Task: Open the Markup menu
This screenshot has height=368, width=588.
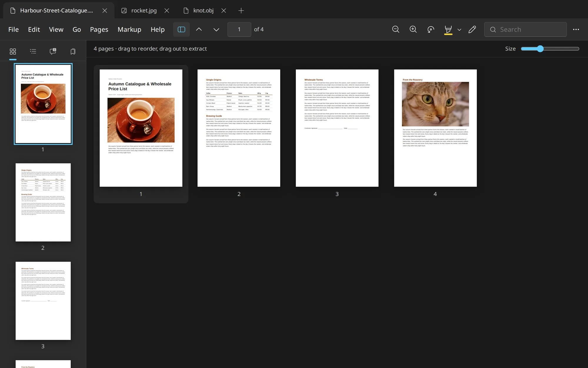Action: [x=129, y=29]
